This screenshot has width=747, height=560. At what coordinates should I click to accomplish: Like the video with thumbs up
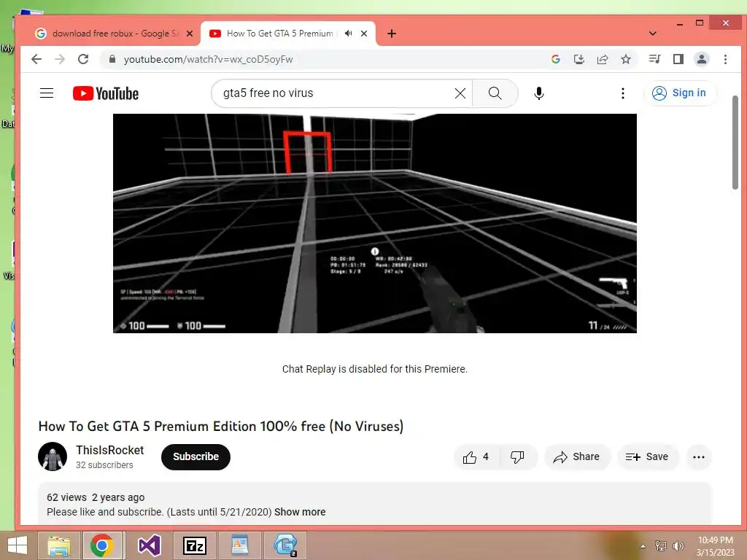(x=476, y=457)
